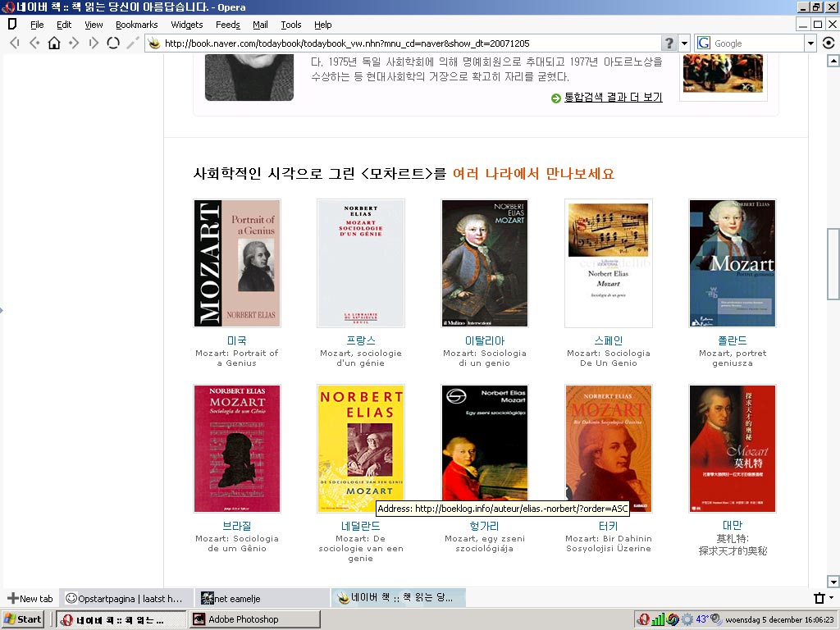Open the Polish Mozart book cover
The height and width of the screenshot is (630, 840).
[733, 263]
